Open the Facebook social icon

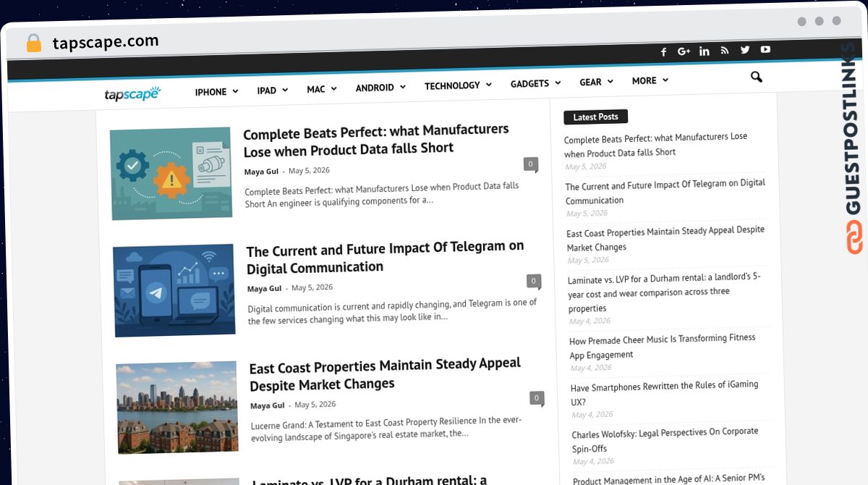point(663,51)
